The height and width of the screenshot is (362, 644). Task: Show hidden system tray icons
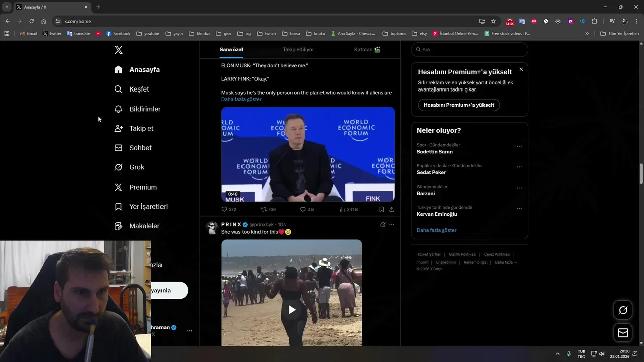click(557, 354)
